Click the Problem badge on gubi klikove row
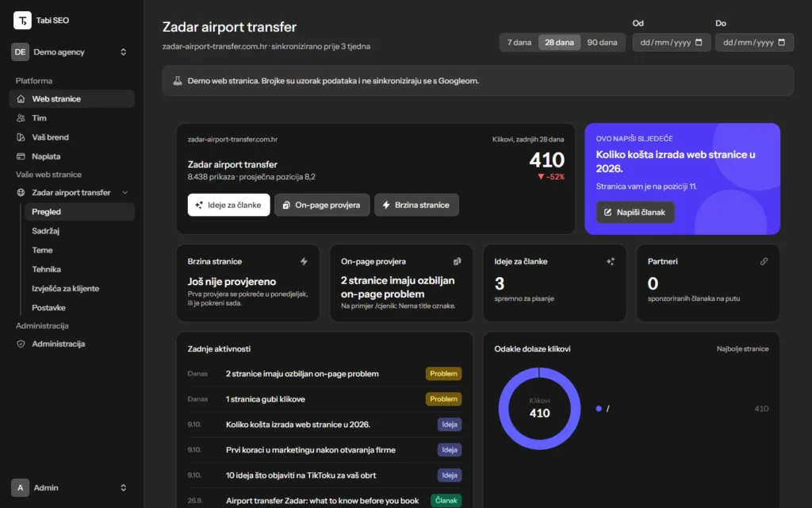Screen dimensions: 812x508 click(443, 398)
